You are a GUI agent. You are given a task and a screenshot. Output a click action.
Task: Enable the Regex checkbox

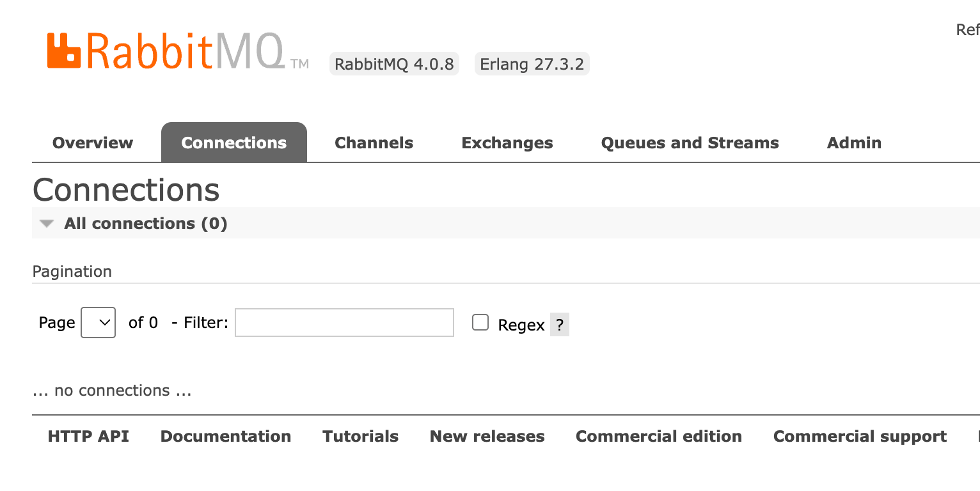[480, 322]
